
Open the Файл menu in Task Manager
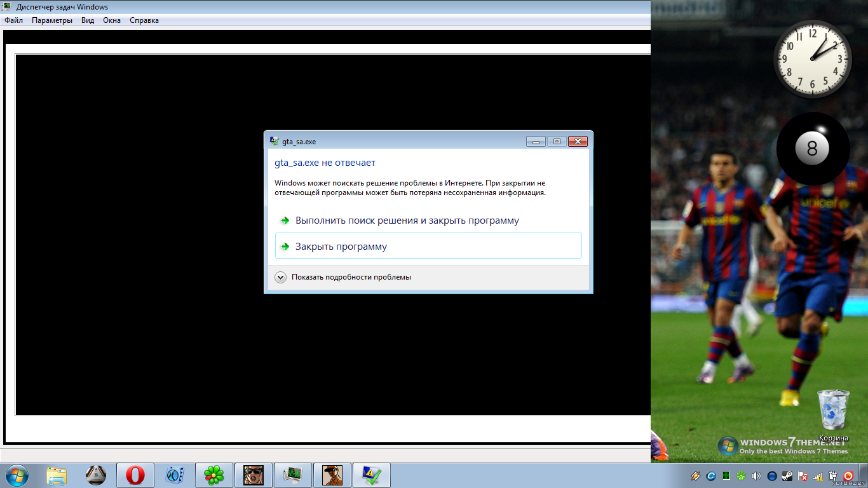pos(13,20)
